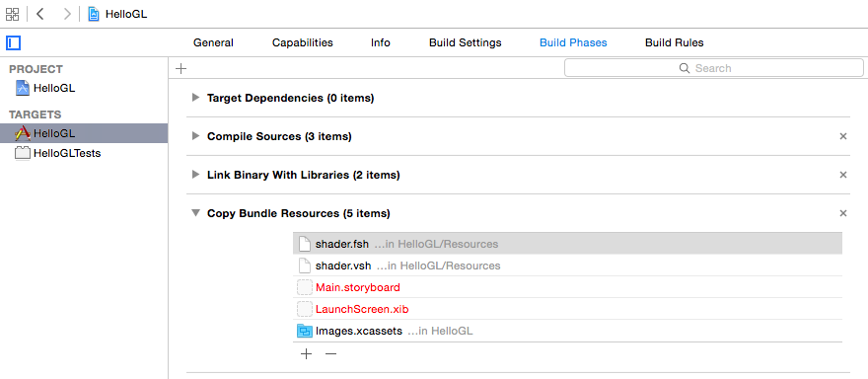Expand Link Binary With Libraries section
The width and height of the screenshot is (868, 379).
pyautogui.click(x=195, y=175)
